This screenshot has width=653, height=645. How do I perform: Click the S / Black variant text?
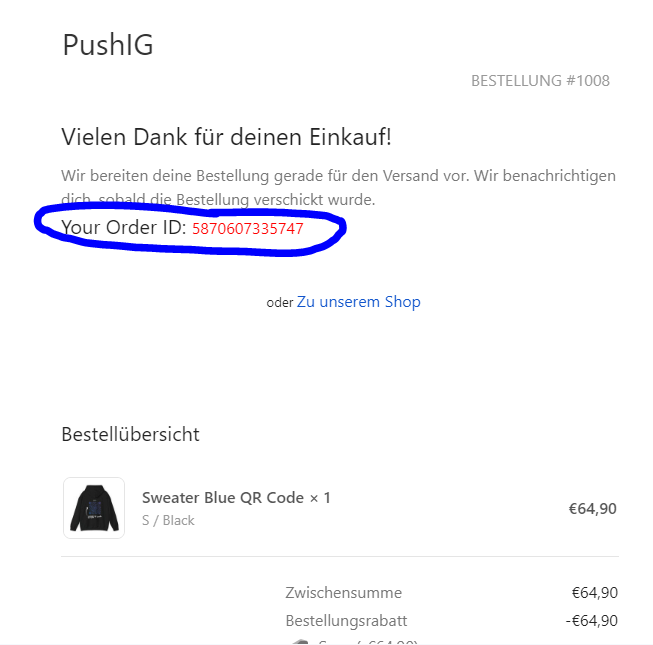click(168, 520)
